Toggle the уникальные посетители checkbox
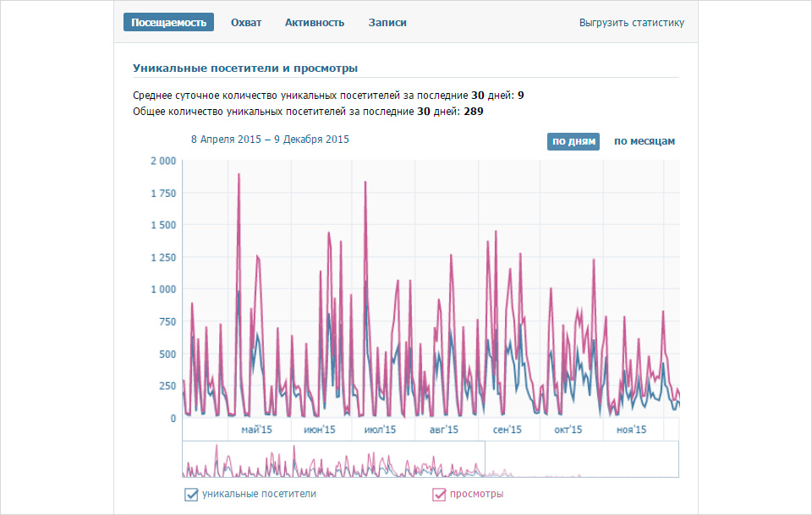 (x=191, y=495)
